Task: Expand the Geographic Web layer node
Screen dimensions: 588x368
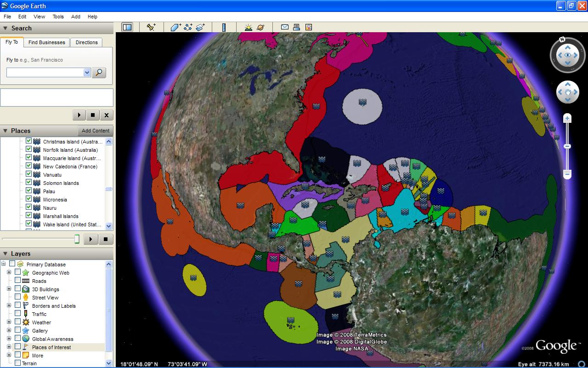Action: pyautogui.click(x=9, y=272)
